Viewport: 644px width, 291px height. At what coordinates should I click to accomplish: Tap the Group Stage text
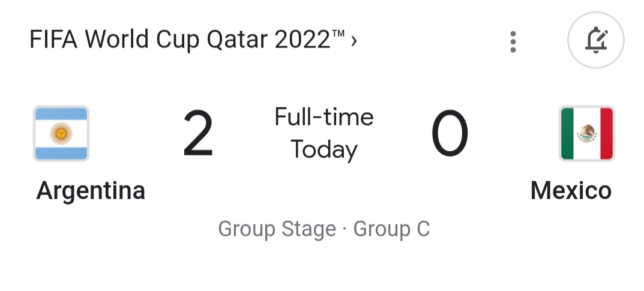pos(277,229)
